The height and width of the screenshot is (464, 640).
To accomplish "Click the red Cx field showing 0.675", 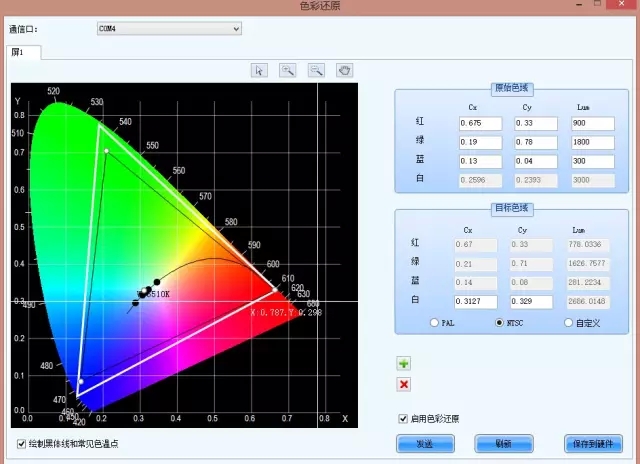I will (484, 123).
